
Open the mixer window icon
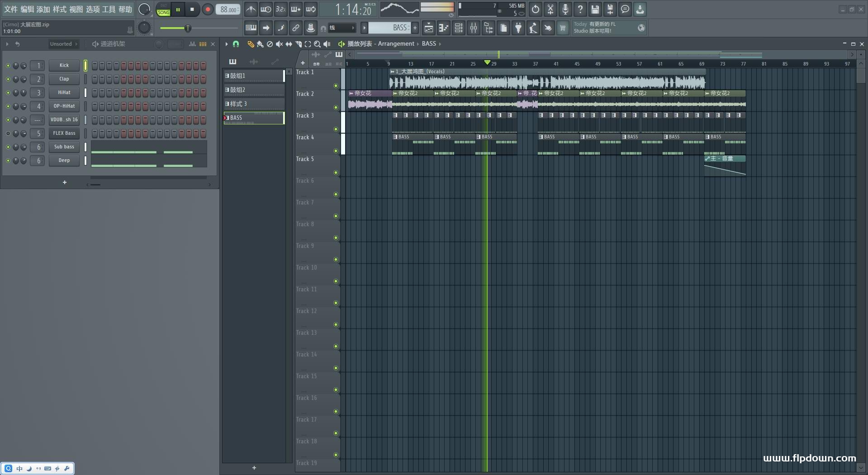tap(473, 28)
